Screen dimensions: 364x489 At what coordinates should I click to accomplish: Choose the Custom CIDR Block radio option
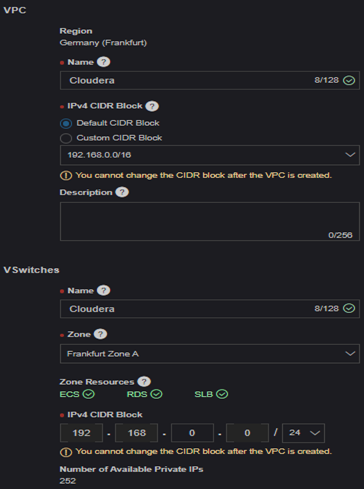[x=66, y=138]
